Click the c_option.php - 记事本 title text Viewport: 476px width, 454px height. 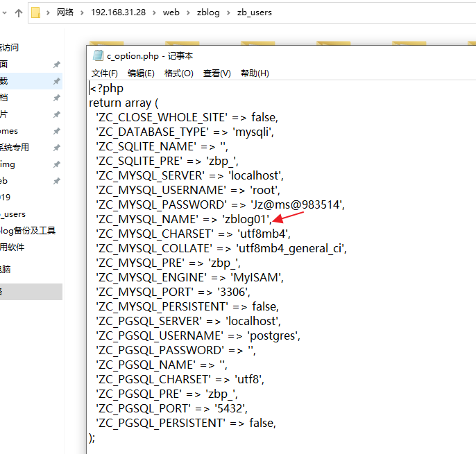[x=150, y=56]
